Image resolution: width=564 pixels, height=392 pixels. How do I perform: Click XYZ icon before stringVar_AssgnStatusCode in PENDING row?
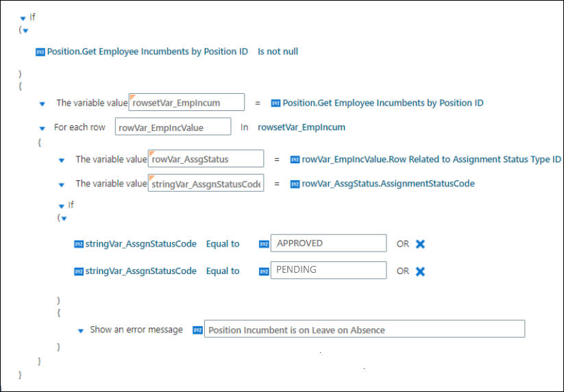[79, 271]
